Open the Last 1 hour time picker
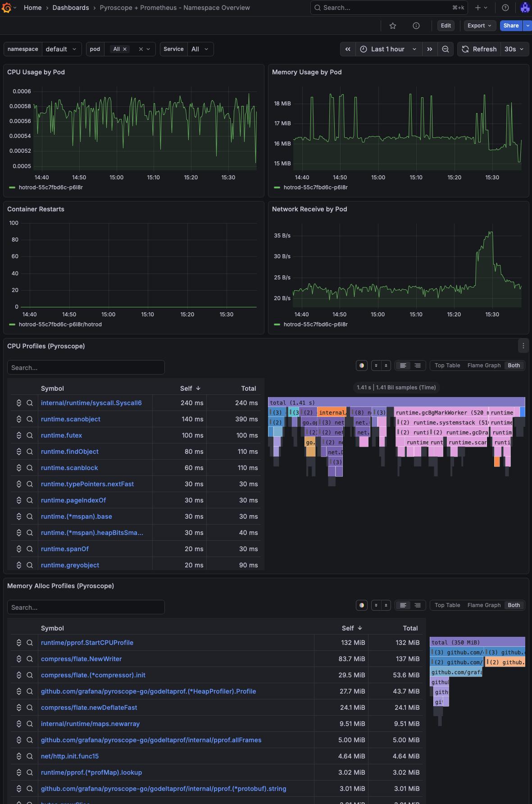Image resolution: width=532 pixels, height=804 pixels. click(389, 49)
